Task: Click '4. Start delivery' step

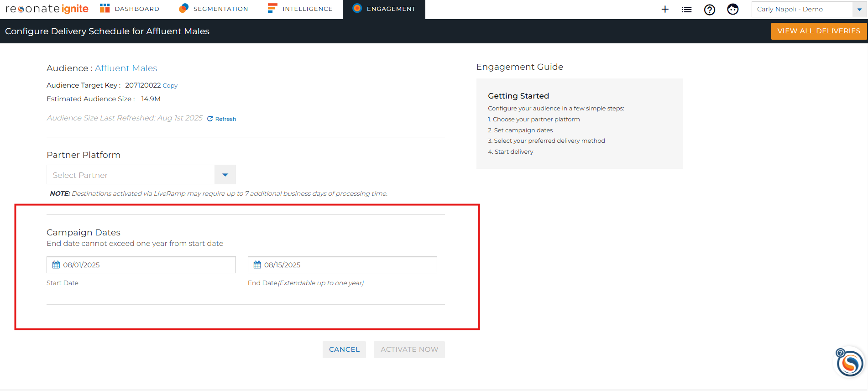Action: [x=510, y=151]
